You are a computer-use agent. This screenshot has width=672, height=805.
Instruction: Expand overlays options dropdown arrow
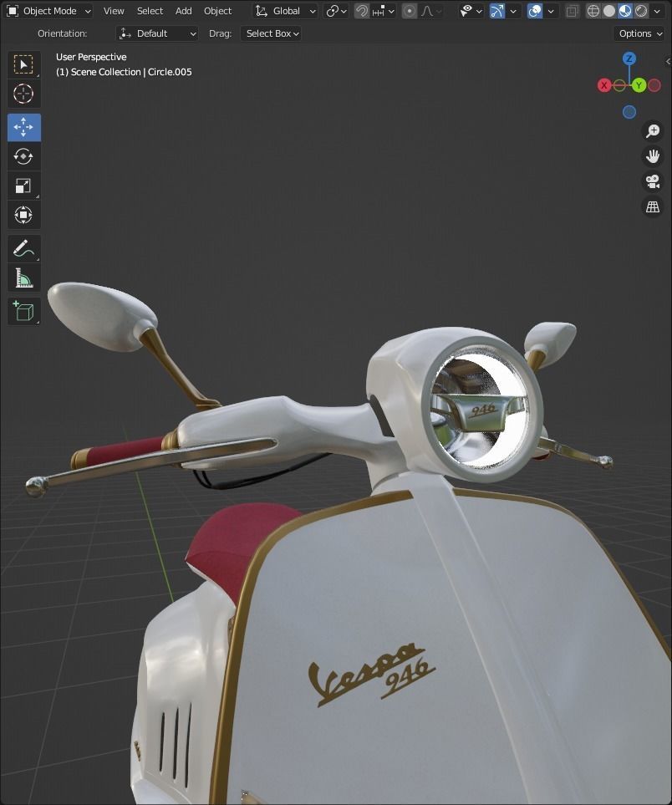tap(551, 11)
